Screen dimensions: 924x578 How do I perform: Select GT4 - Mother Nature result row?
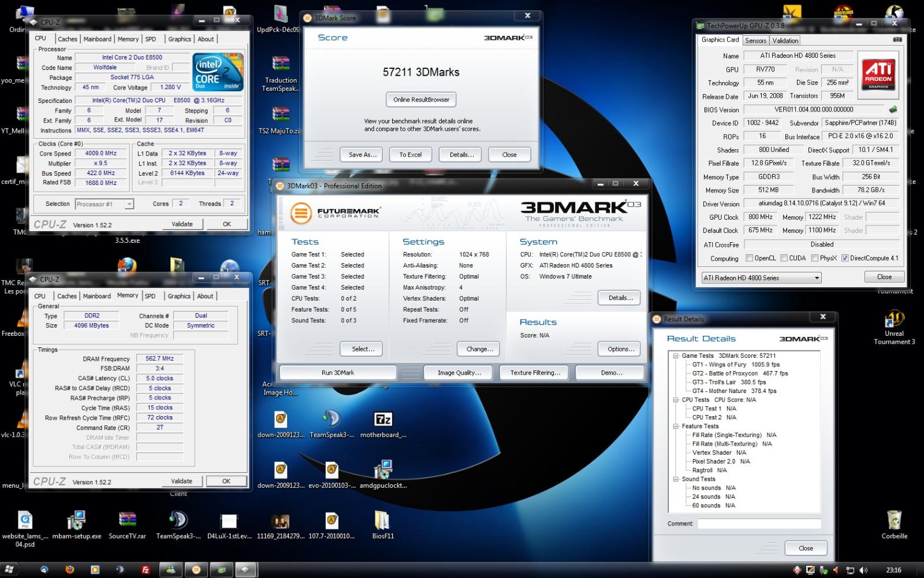734,391
